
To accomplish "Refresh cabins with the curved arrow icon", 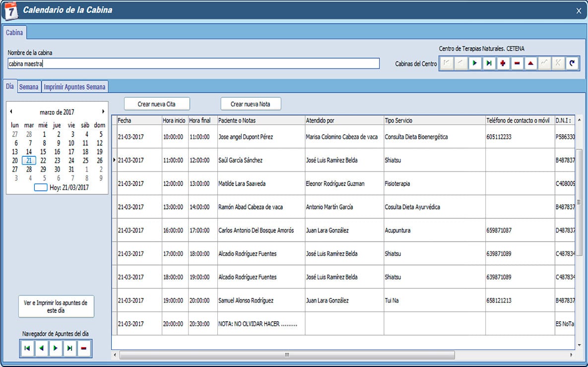I will click(572, 63).
